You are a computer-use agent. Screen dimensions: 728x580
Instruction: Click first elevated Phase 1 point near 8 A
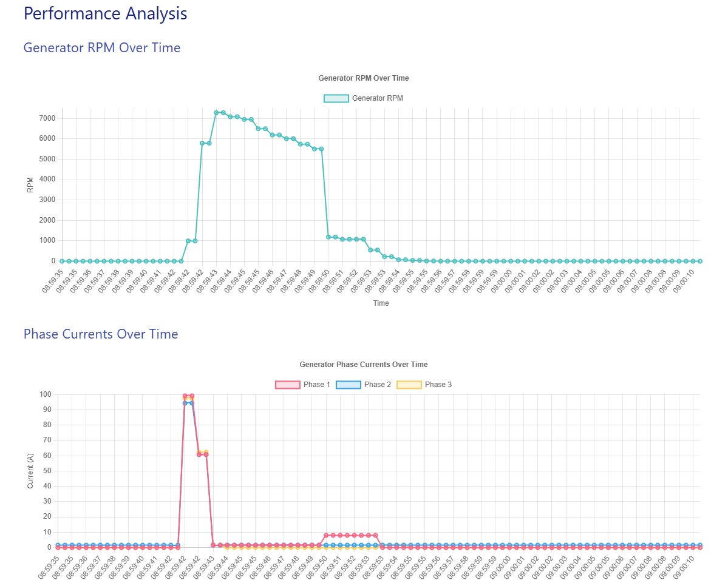click(x=326, y=535)
